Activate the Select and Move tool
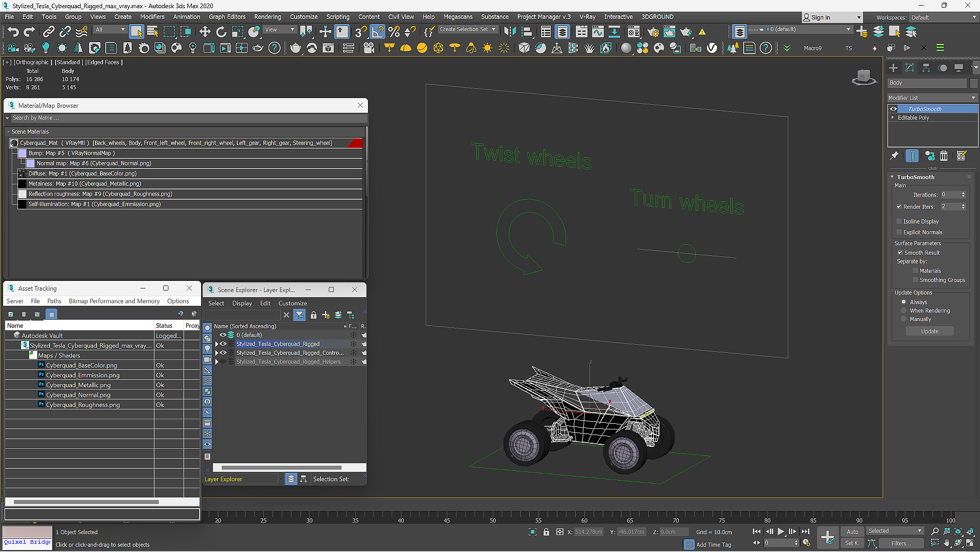The image size is (980, 552). click(x=205, y=32)
